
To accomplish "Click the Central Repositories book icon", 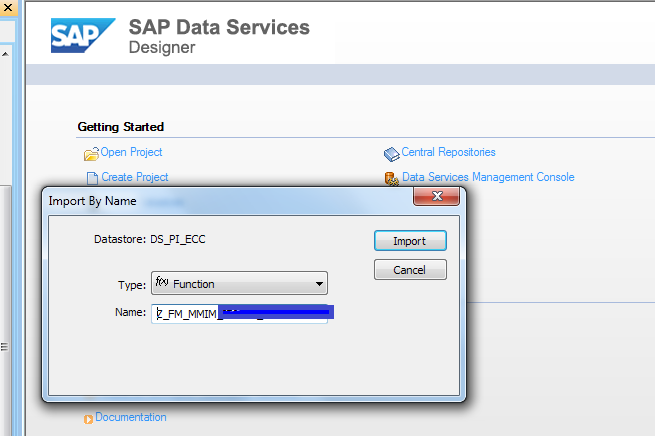I will pyautogui.click(x=391, y=154).
